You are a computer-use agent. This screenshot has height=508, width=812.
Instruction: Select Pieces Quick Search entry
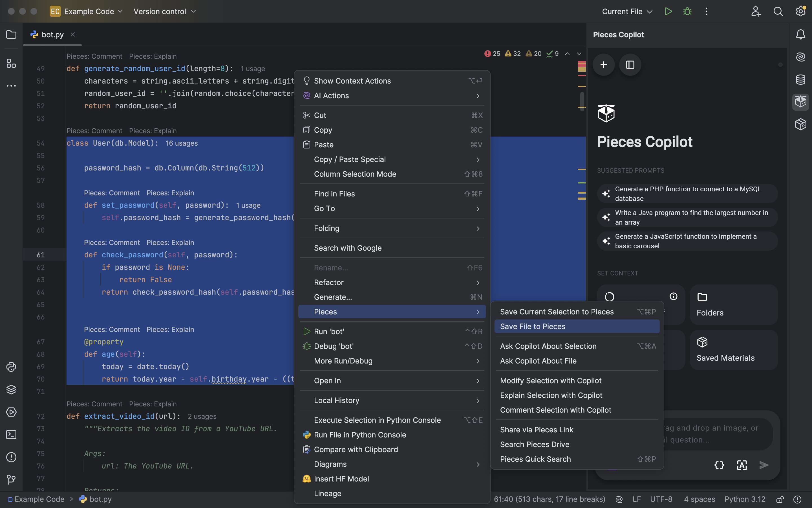[x=577, y=459]
